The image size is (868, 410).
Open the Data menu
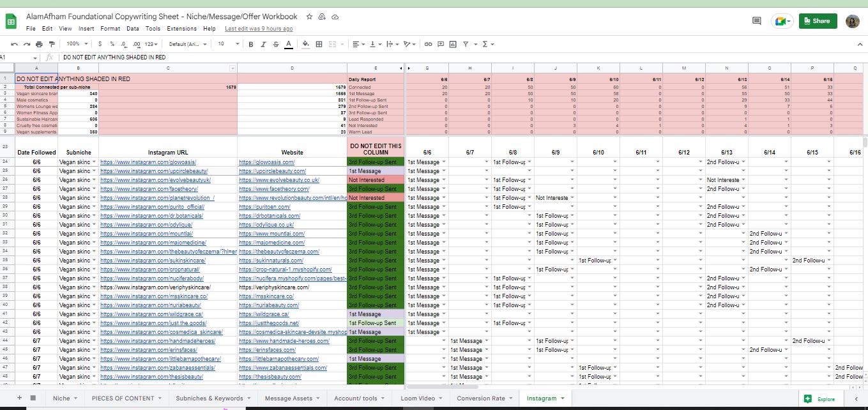[133, 29]
